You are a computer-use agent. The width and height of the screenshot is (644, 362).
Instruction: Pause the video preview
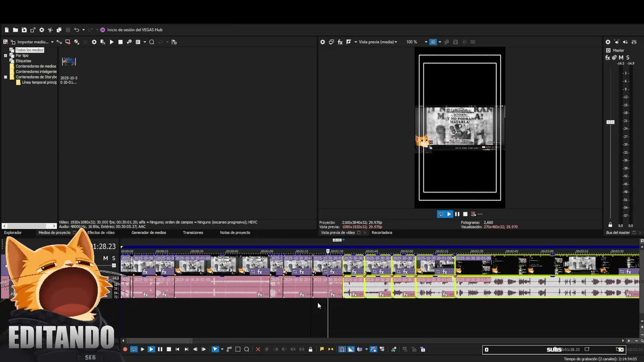point(457,214)
